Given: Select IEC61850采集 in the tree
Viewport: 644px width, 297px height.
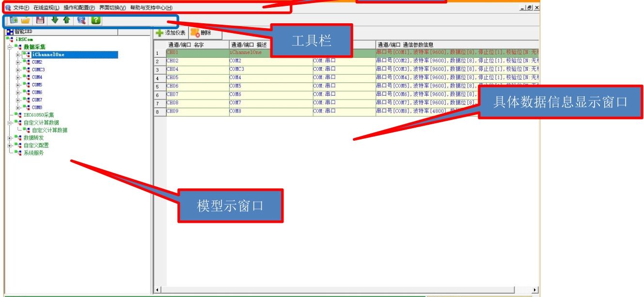Looking at the screenshot, I should tap(39, 115).
